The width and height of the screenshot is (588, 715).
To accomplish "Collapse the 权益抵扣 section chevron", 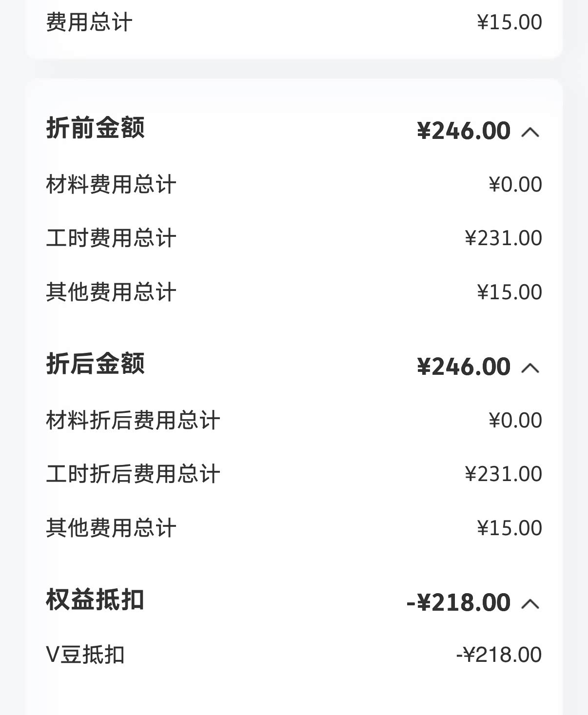I will point(530,603).
